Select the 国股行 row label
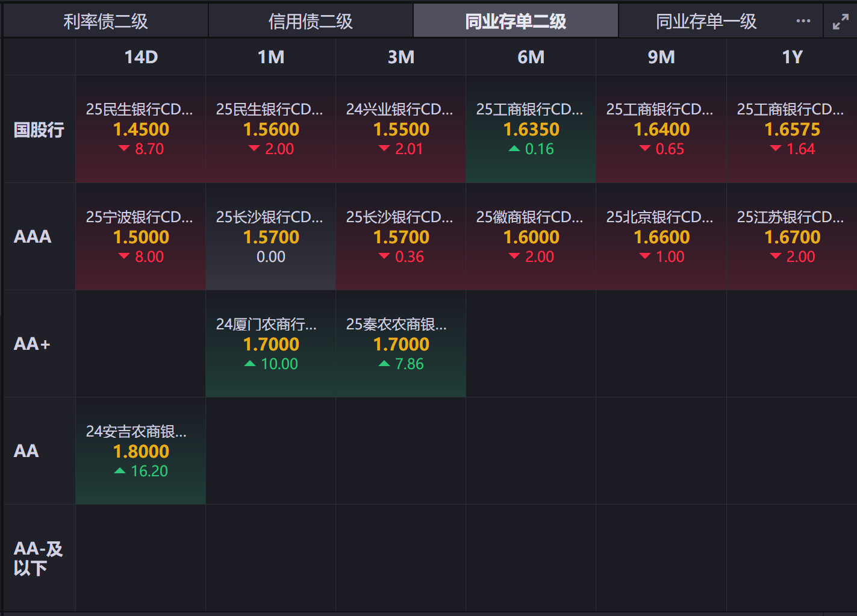857x616 pixels. click(x=39, y=129)
